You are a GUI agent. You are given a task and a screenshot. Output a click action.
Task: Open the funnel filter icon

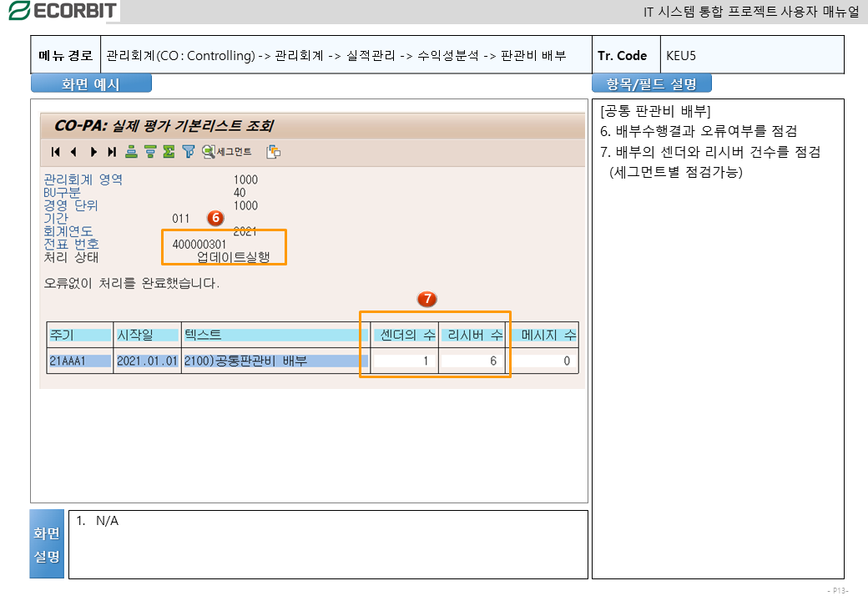coord(189,152)
